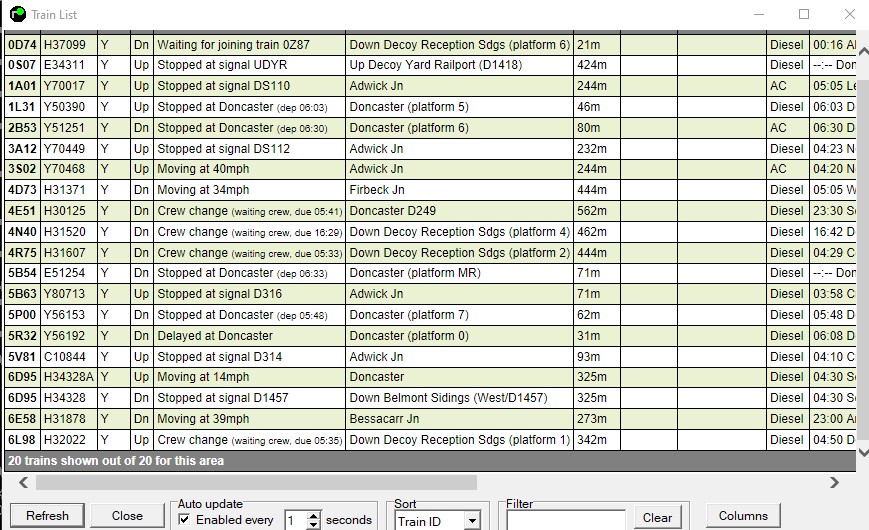This screenshot has width=869, height=530.
Task: Select train 1A01 row
Action: point(430,86)
